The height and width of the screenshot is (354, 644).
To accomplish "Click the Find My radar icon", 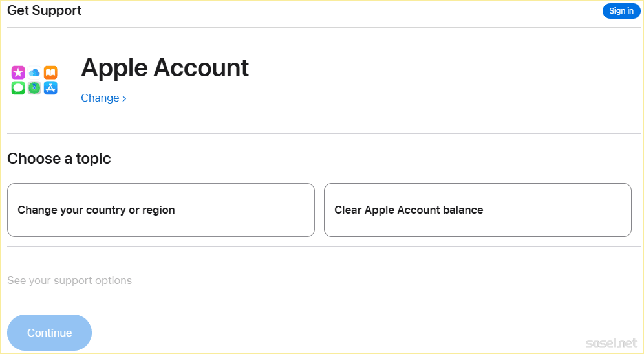I will point(34,88).
